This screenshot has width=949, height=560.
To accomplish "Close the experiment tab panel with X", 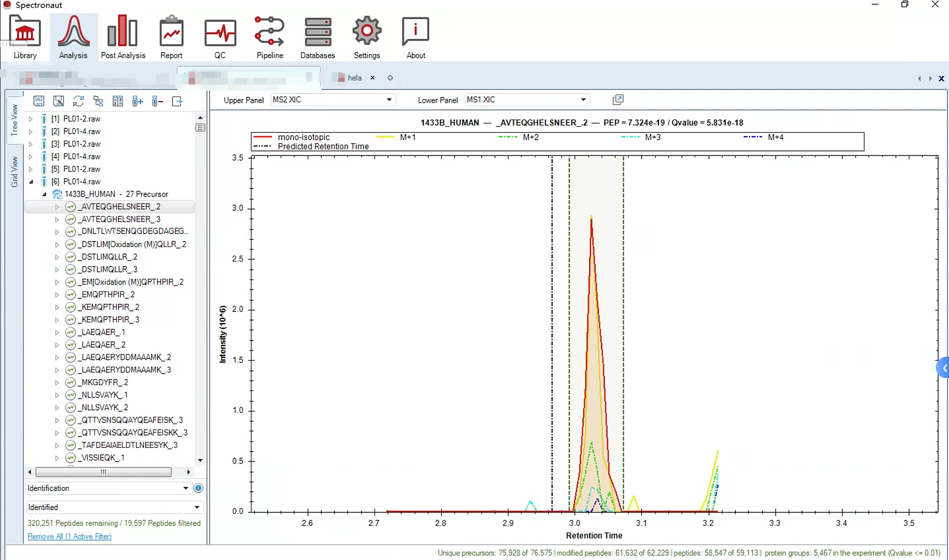I will click(941, 79).
